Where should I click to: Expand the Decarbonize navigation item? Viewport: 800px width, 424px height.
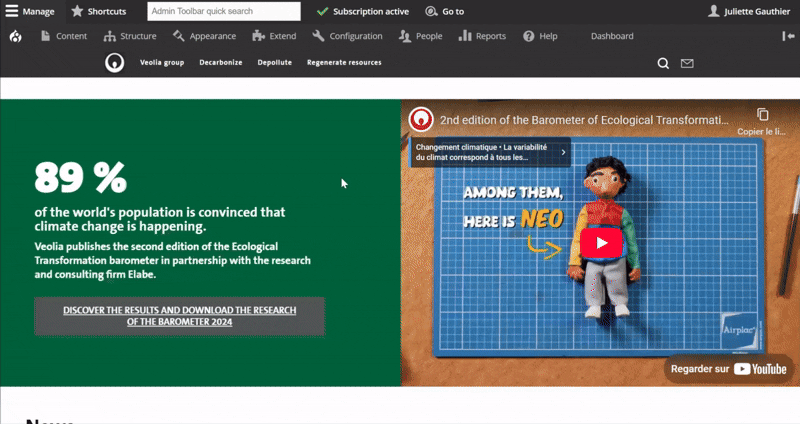[x=220, y=63]
